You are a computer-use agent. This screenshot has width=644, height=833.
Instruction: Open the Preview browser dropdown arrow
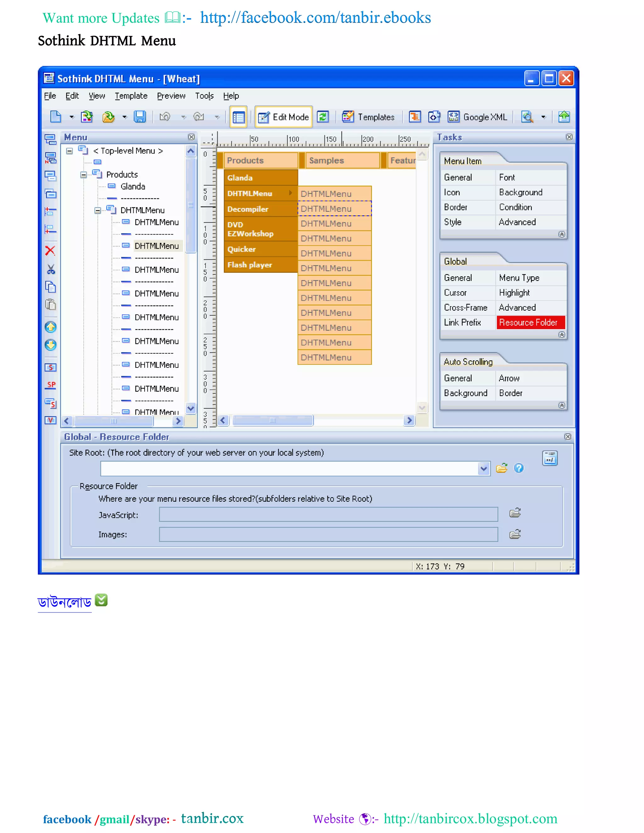543,117
